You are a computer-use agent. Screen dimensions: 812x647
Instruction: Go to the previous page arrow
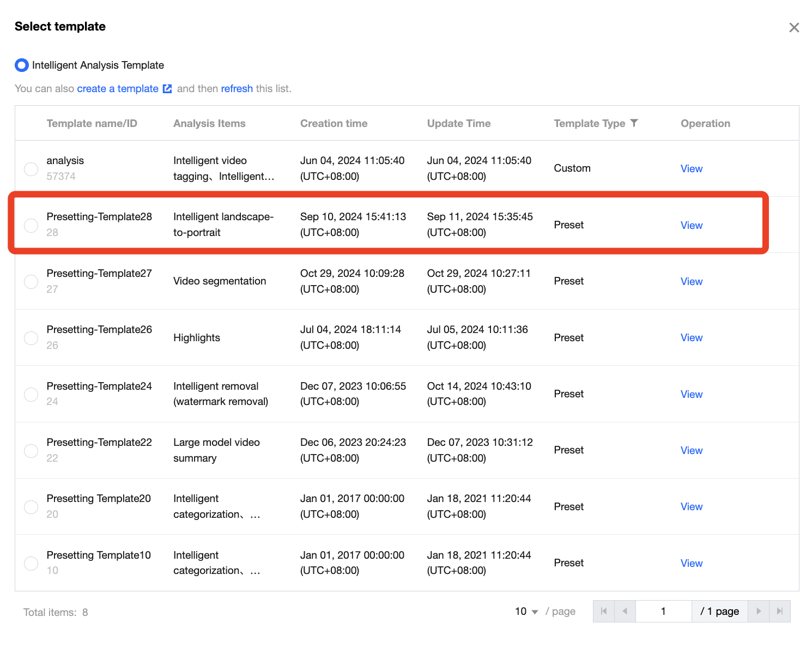coord(625,612)
